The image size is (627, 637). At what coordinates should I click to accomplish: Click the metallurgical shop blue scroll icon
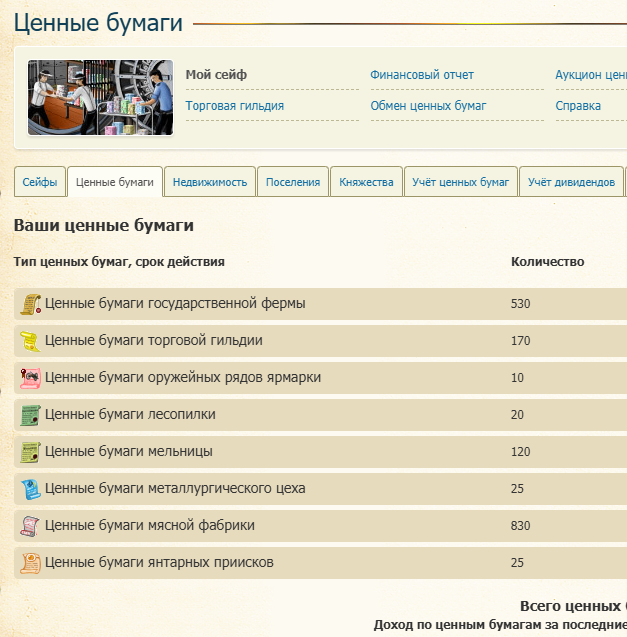click(30, 489)
